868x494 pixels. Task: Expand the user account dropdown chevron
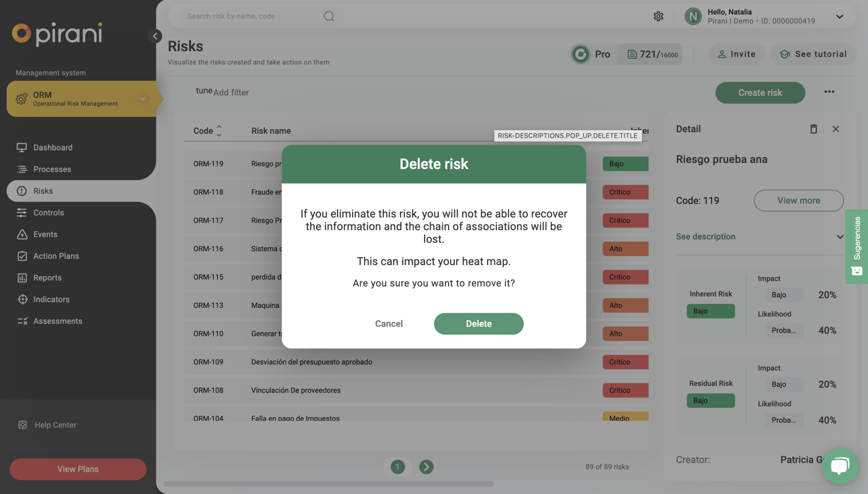point(840,17)
